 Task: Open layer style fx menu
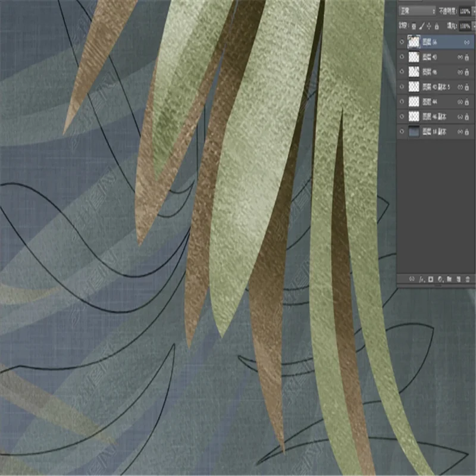[421, 278]
